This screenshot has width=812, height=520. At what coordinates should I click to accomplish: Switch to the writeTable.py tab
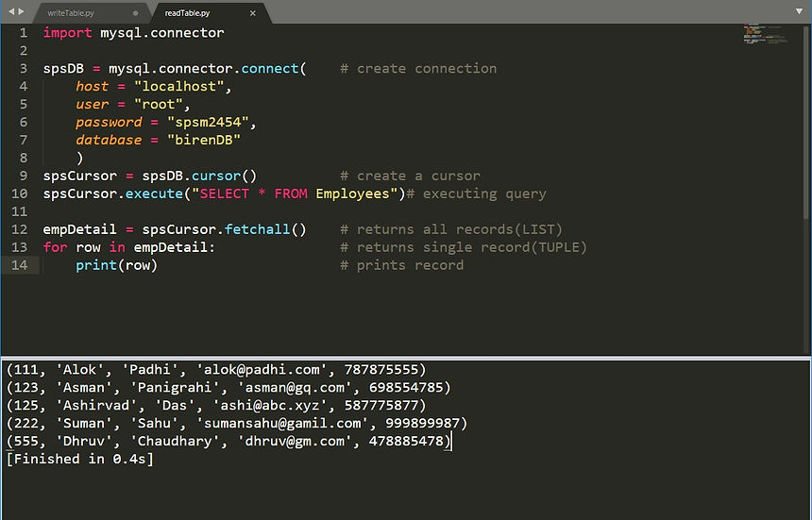(72, 13)
